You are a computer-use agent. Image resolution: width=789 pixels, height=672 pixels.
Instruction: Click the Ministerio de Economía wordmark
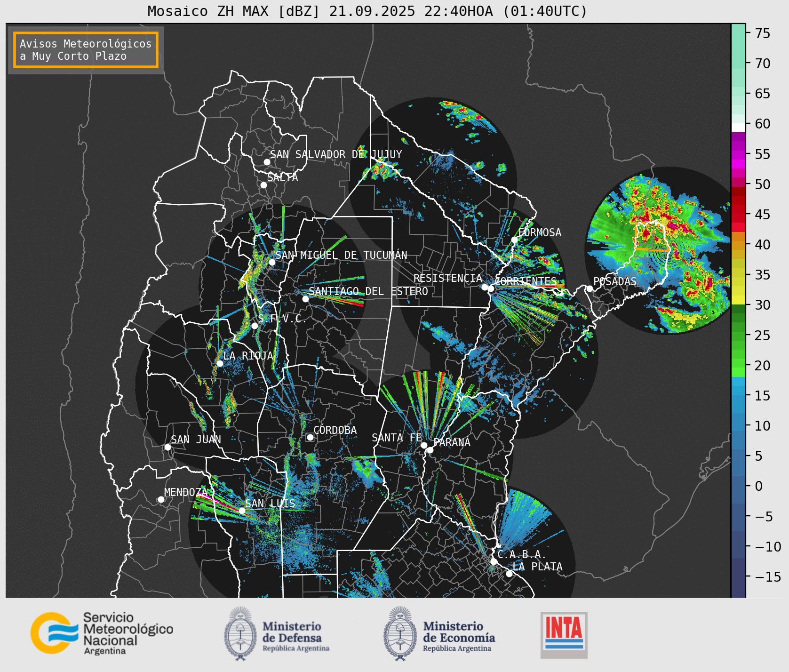459,638
